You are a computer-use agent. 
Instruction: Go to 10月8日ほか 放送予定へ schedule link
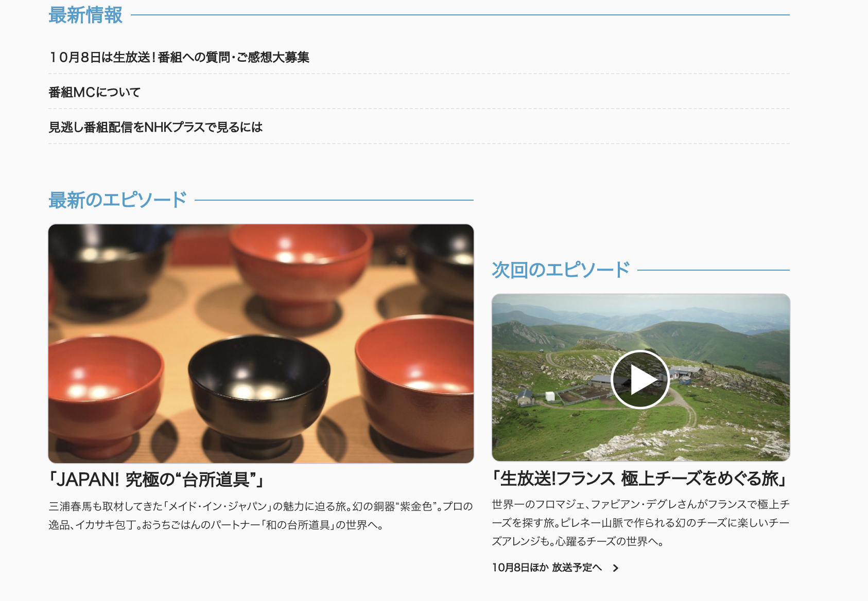pos(547,568)
